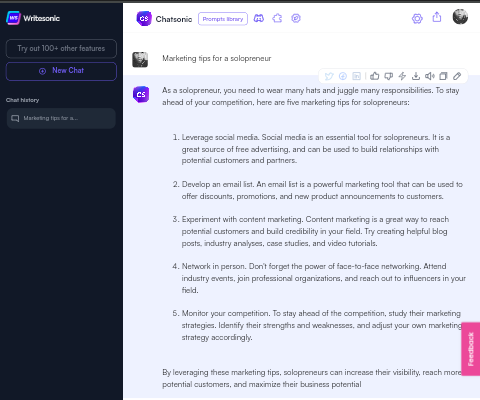Share response on Facebook

(x=343, y=76)
